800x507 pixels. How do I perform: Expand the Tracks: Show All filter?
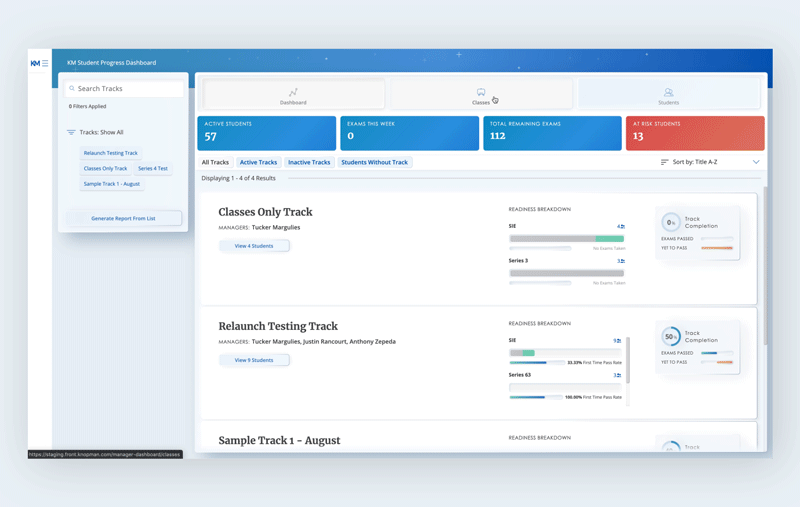click(102, 132)
